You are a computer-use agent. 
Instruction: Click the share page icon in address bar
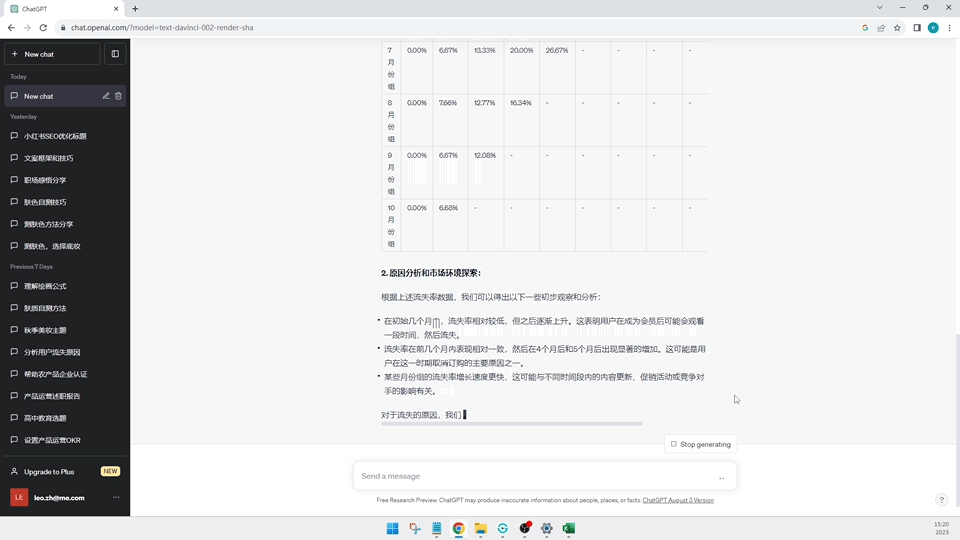[881, 28]
